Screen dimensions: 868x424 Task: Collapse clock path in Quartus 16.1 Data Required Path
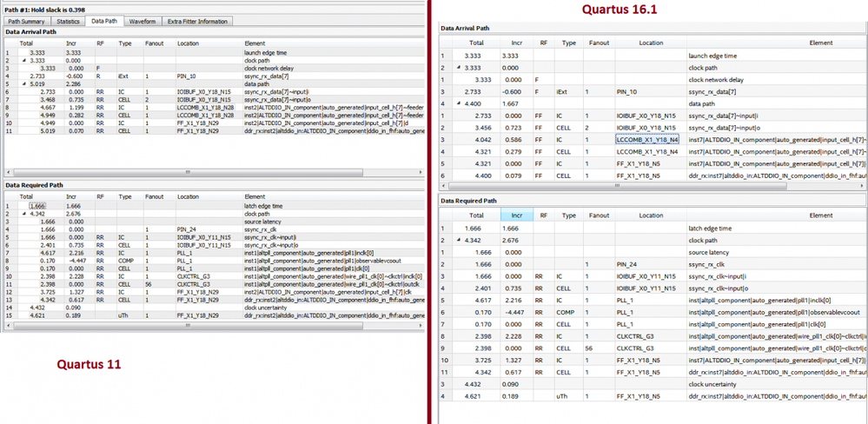point(461,240)
